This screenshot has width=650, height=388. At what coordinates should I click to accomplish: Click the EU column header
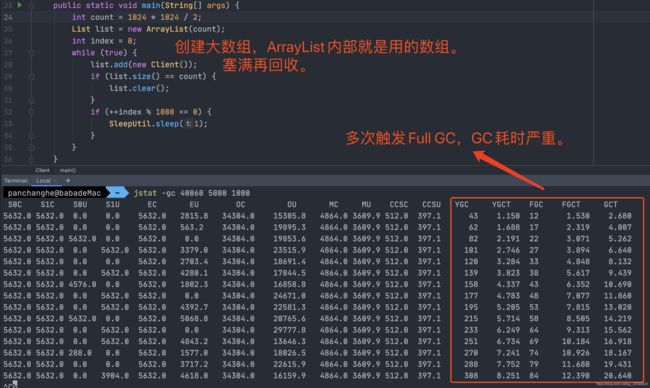click(194, 204)
